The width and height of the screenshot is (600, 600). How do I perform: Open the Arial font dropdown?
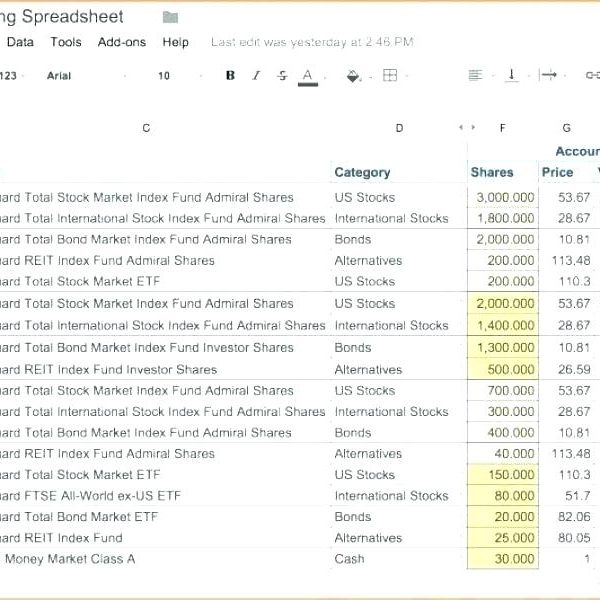coord(59,76)
